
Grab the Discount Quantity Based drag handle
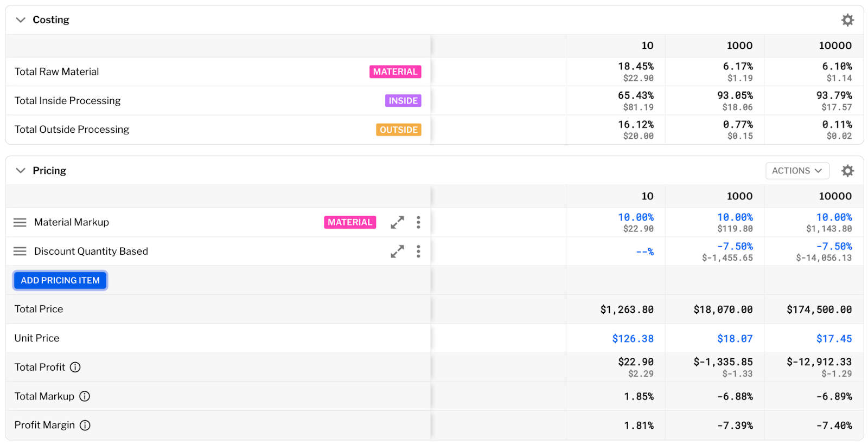(x=20, y=251)
